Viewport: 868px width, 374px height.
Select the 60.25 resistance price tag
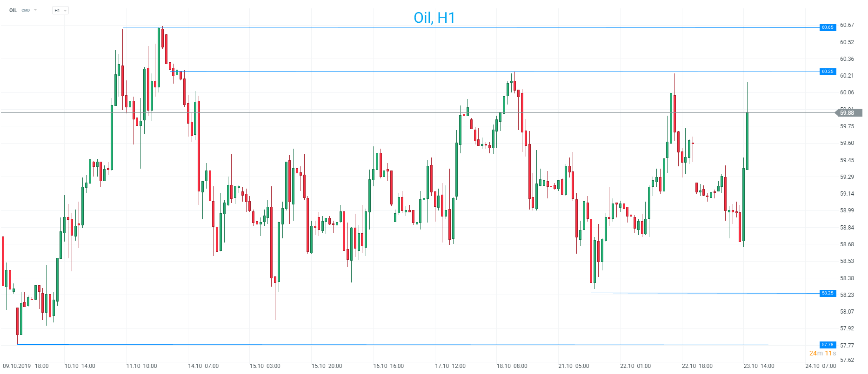pyautogui.click(x=828, y=72)
